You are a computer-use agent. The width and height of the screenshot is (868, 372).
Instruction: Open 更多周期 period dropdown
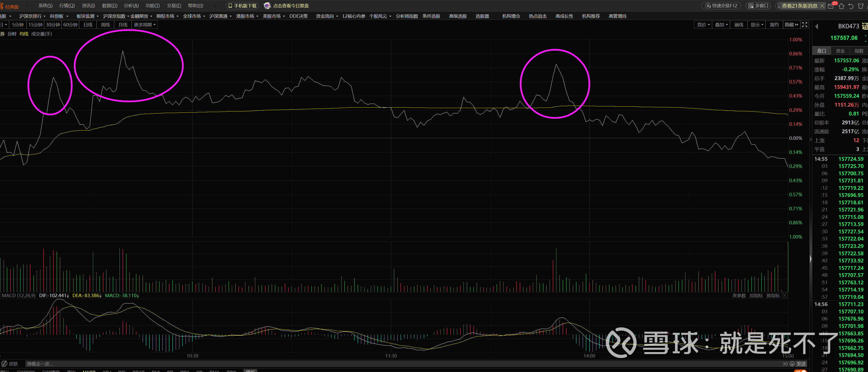click(145, 25)
